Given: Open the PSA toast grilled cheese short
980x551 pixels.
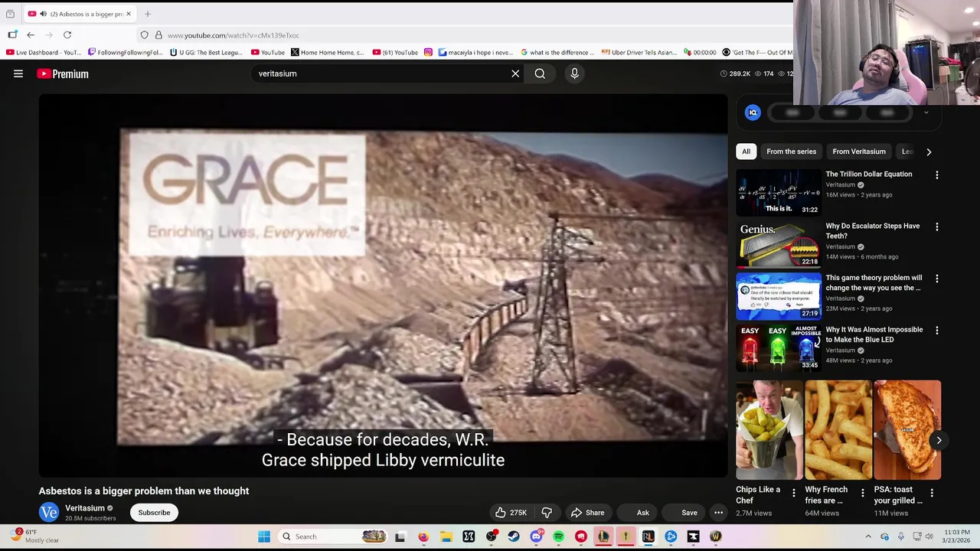Looking at the screenshot, I should 907,429.
